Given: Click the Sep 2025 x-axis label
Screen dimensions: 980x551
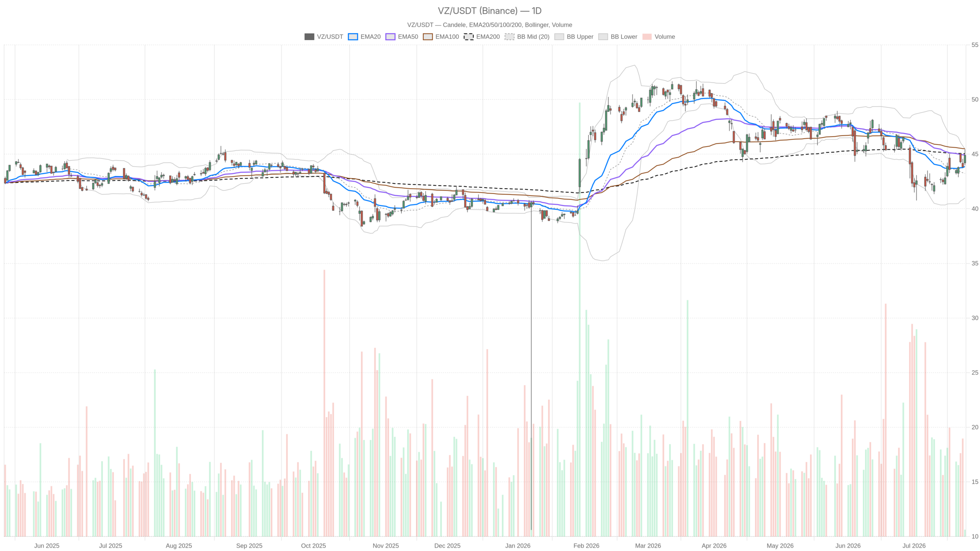Looking at the screenshot, I should coord(249,546).
